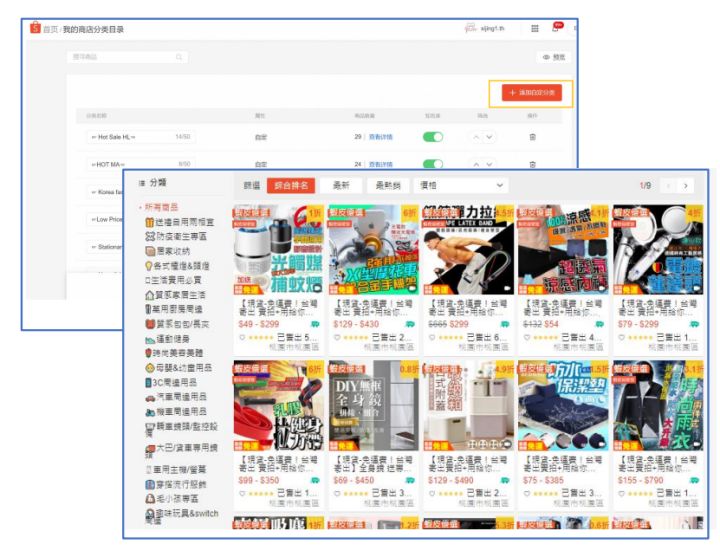Click the orange add custom category button
The image size is (720, 557).
point(531,93)
